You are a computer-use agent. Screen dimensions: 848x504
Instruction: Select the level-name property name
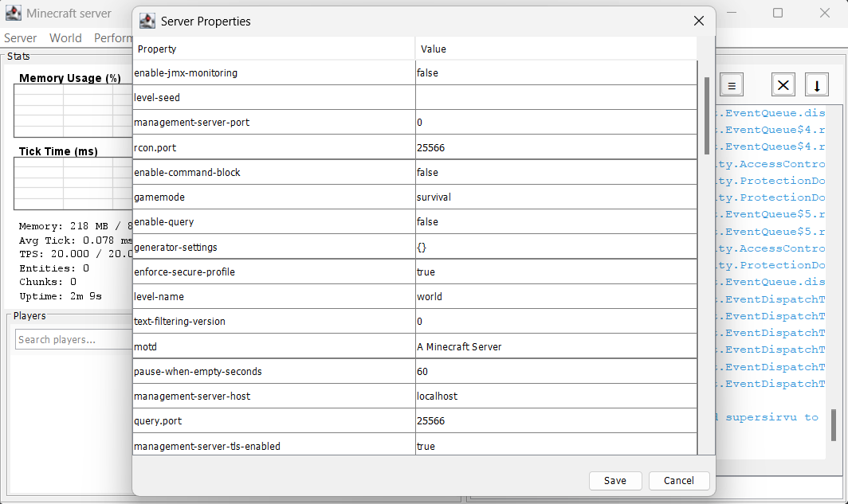(x=273, y=296)
